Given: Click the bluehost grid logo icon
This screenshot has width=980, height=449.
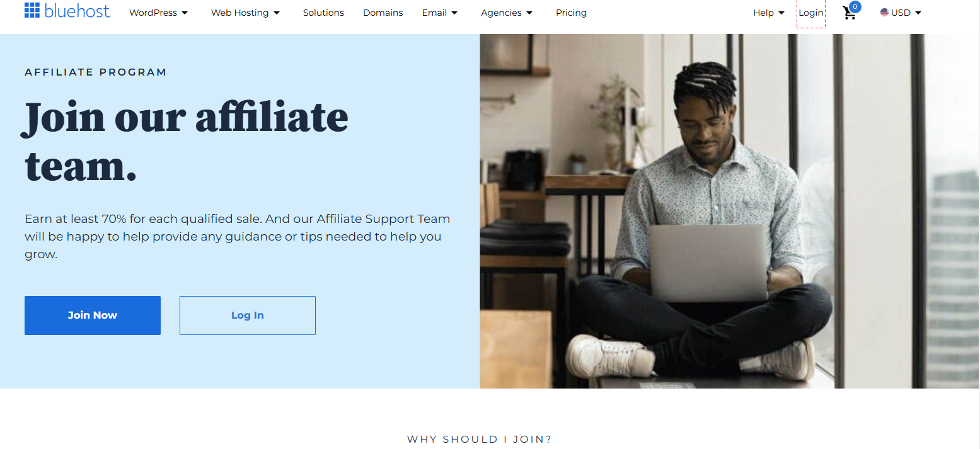Looking at the screenshot, I should tap(32, 10).
